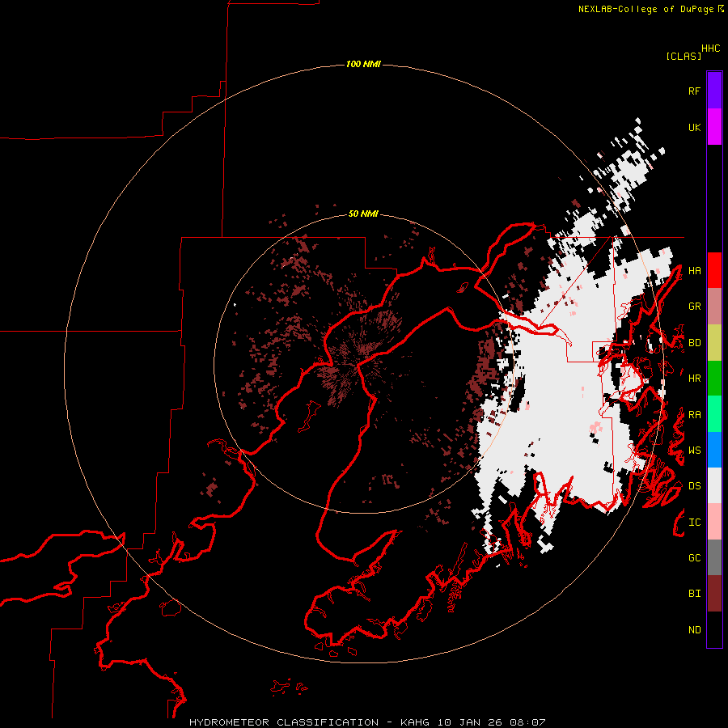Click the IC legend label

(695, 523)
